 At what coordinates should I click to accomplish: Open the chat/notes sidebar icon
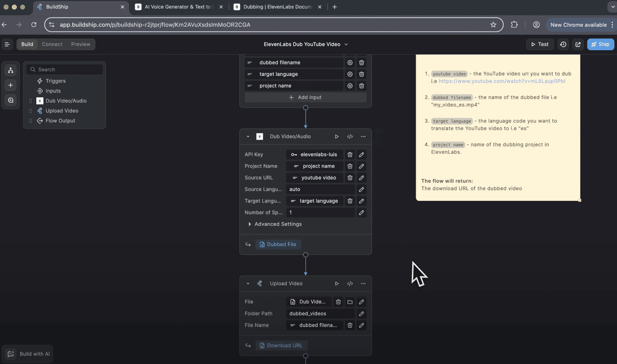[x=11, y=100]
